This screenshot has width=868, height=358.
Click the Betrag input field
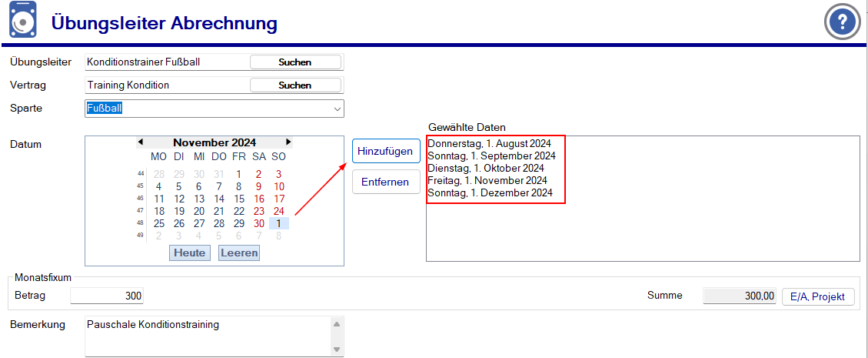(x=107, y=296)
